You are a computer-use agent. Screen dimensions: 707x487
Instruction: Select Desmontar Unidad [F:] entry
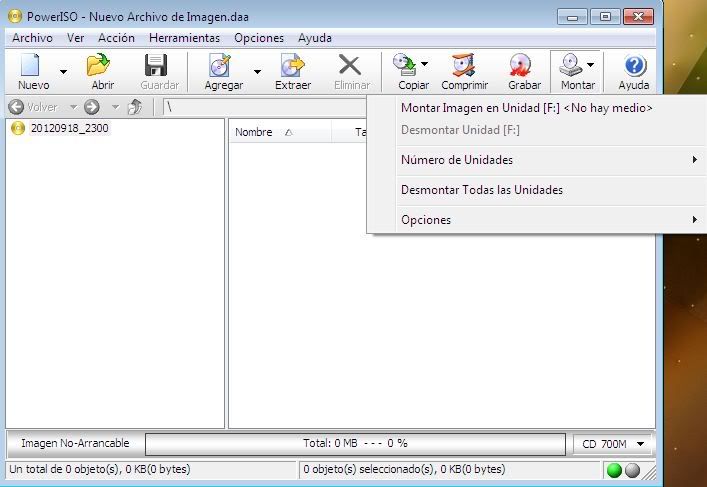click(x=537, y=130)
